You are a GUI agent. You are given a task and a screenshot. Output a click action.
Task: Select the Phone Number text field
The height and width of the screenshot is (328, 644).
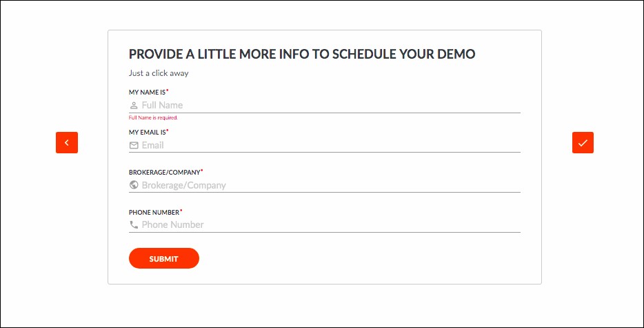[330, 224]
